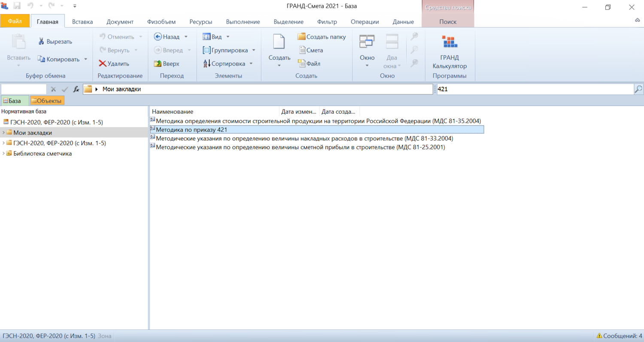Click the Вырезать scissors button

[55, 42]
